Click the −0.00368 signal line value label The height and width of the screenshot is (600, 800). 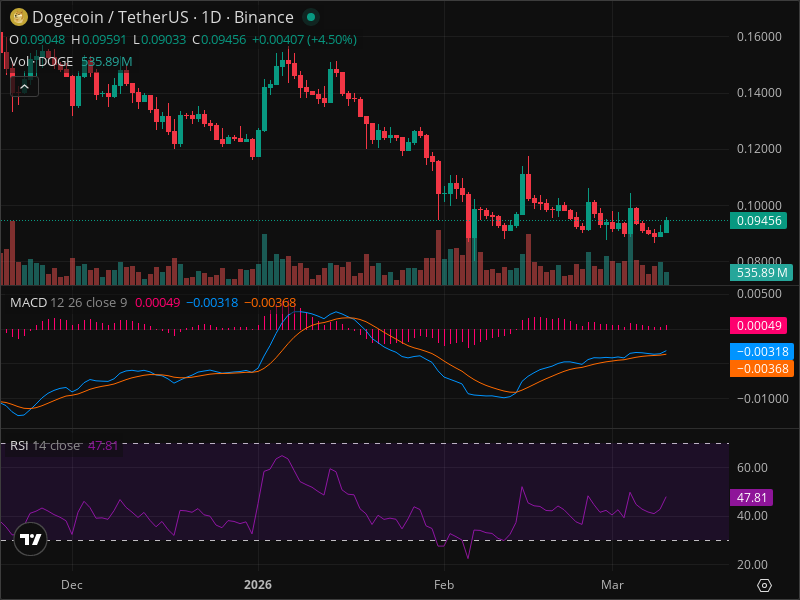click(x=762, y=368)
